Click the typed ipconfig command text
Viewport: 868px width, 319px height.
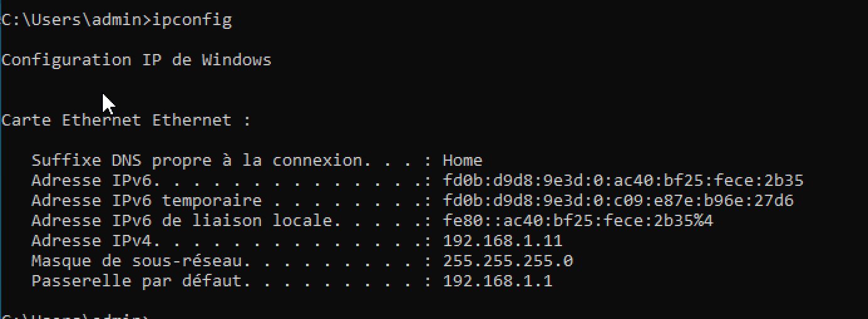tap(192, 20)
